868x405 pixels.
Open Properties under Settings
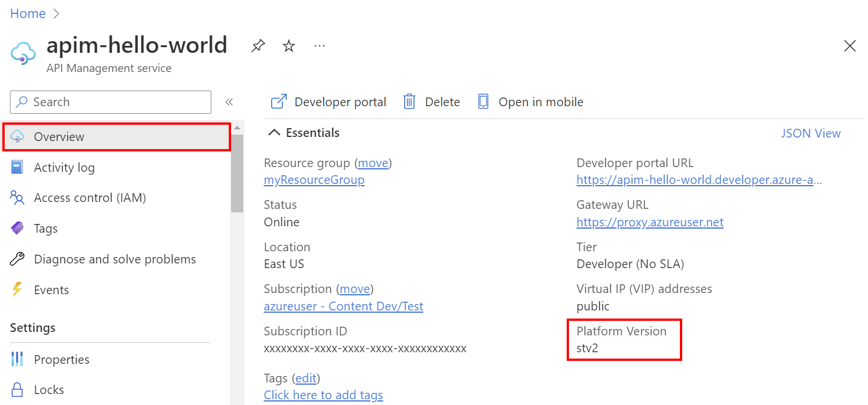pos(62,359)
